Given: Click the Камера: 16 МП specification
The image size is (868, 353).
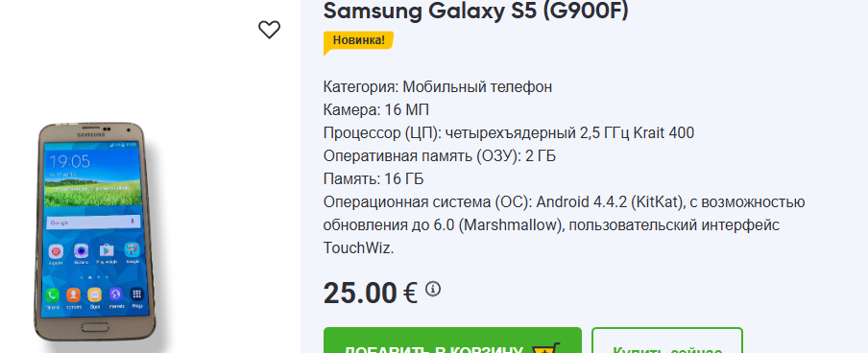Looking at the screenshot, I should pyautogui.click(x=375, y=110).
